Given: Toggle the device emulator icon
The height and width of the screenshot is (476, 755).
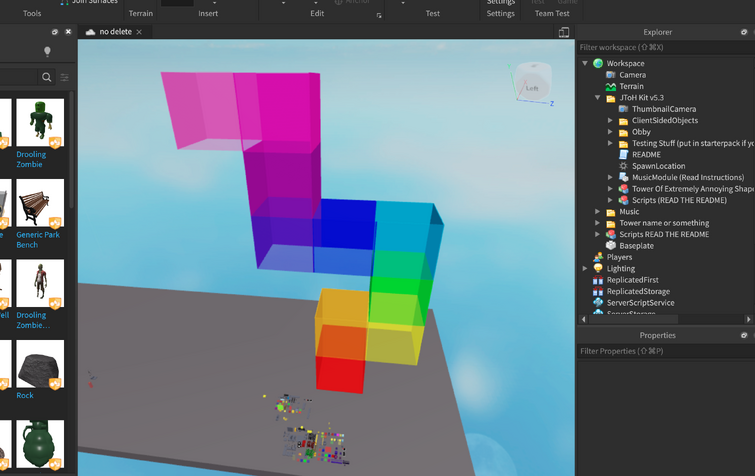Looking at the screenshot, I should click(x=564, y=32).
